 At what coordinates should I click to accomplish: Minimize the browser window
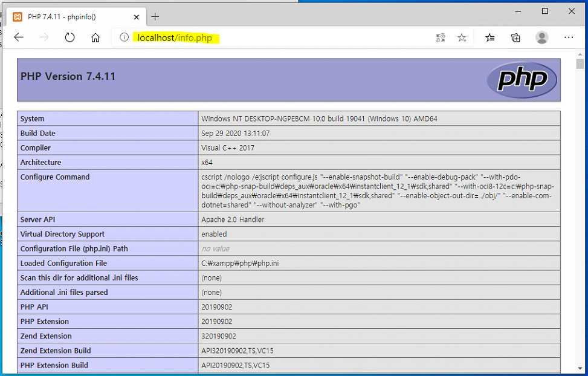(519, 11)
